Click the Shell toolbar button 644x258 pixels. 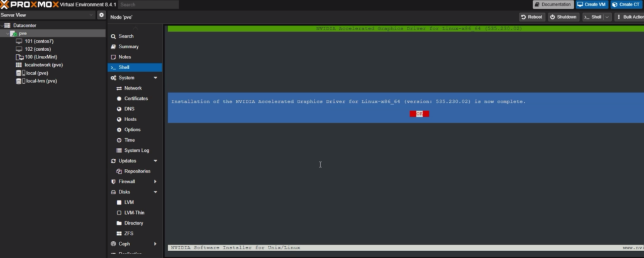click(x=592, y=17)
